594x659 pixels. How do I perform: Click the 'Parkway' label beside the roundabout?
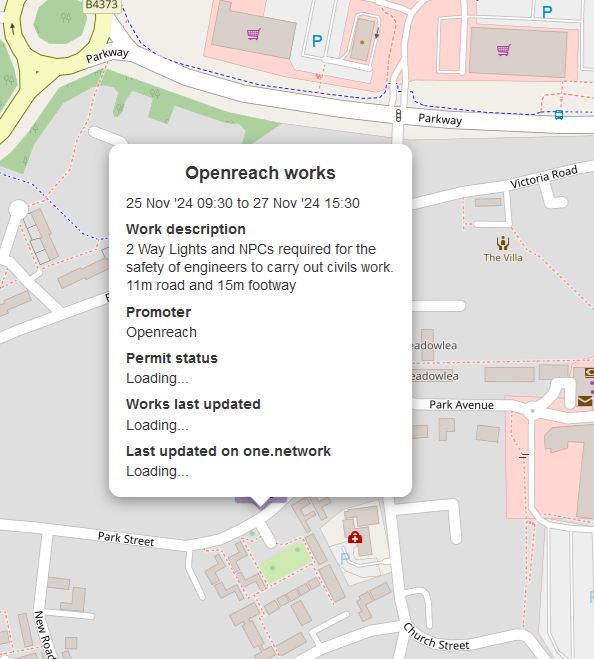107,55
